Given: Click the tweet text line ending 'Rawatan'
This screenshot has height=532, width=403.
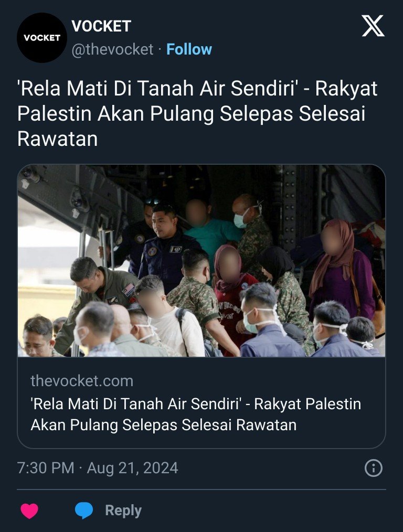Looking at the screenshot, I should 57,139.
